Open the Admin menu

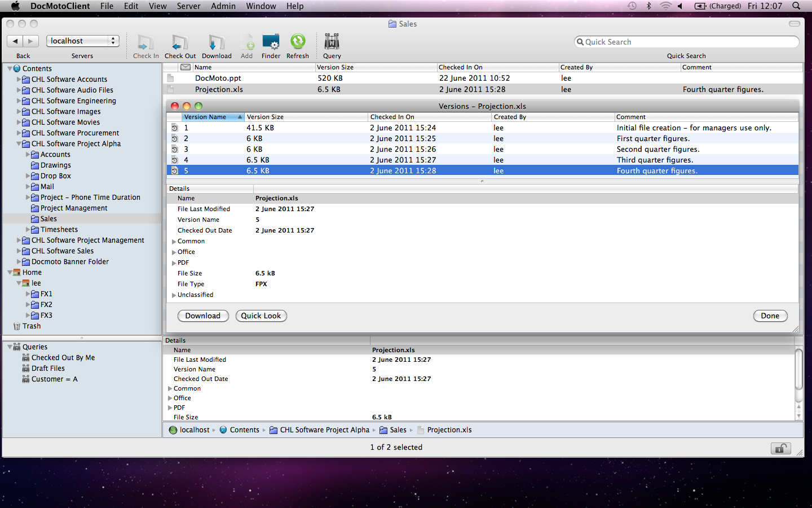tap(223, 6)
